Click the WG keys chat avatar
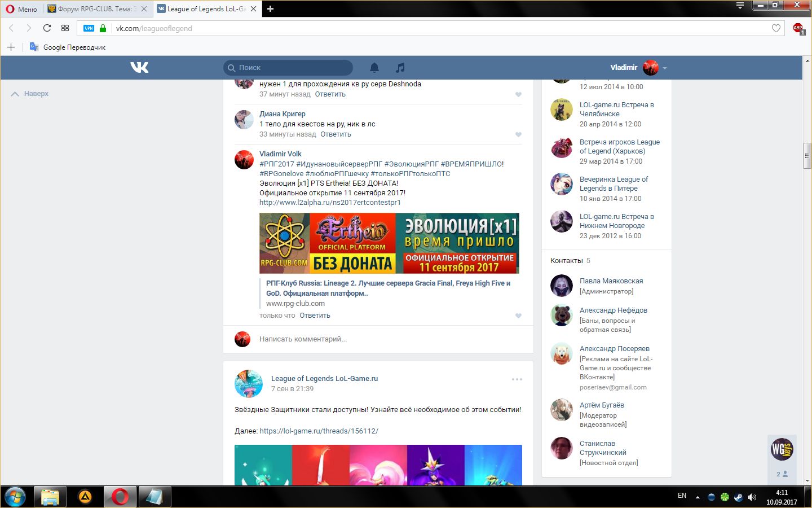Viewport: 812px width, 508px height. click(782, 449)
